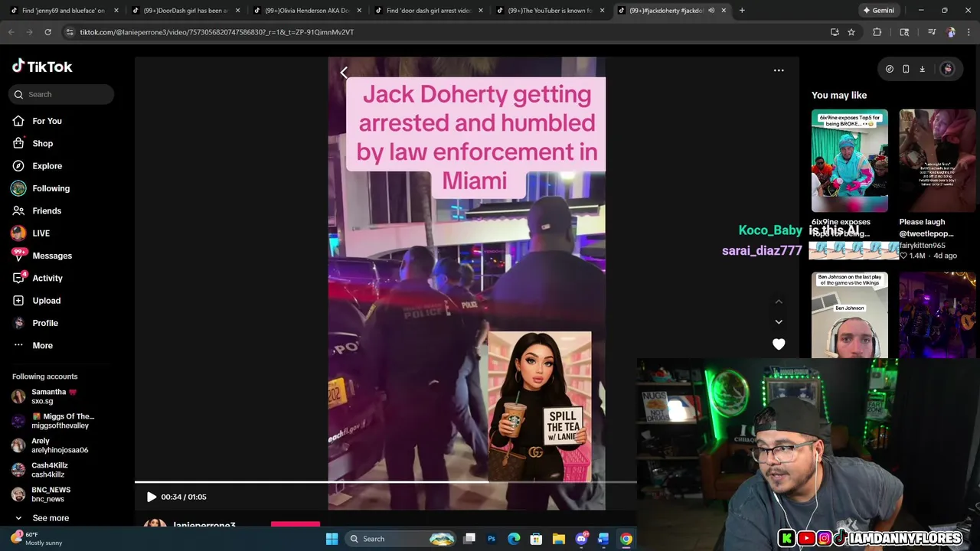Go to your Profile page

pos(44,323)
